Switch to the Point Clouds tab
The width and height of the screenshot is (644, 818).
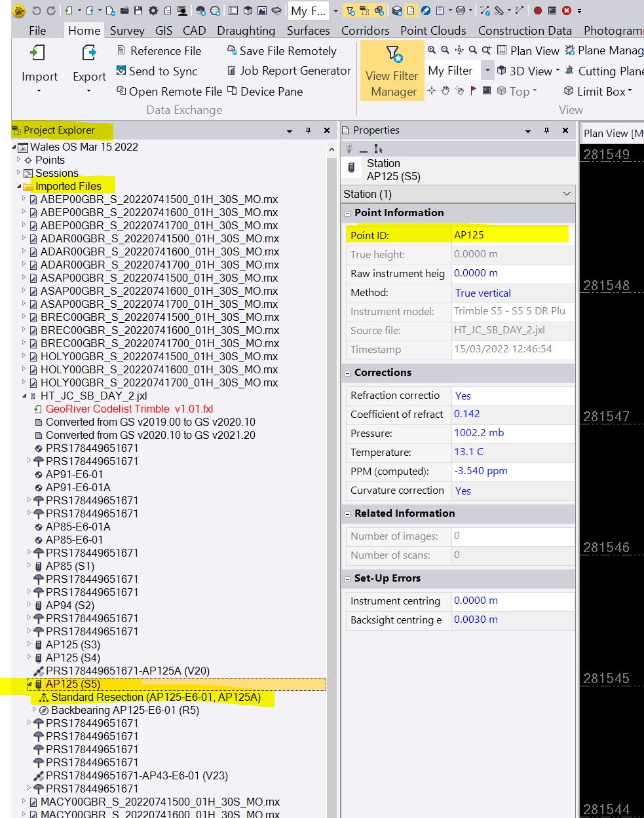coord(433,30)
